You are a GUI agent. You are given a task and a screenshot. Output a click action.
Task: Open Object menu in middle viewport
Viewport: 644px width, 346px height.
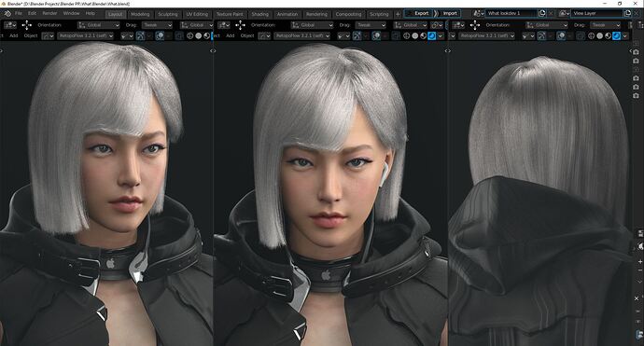pos(247,35)
